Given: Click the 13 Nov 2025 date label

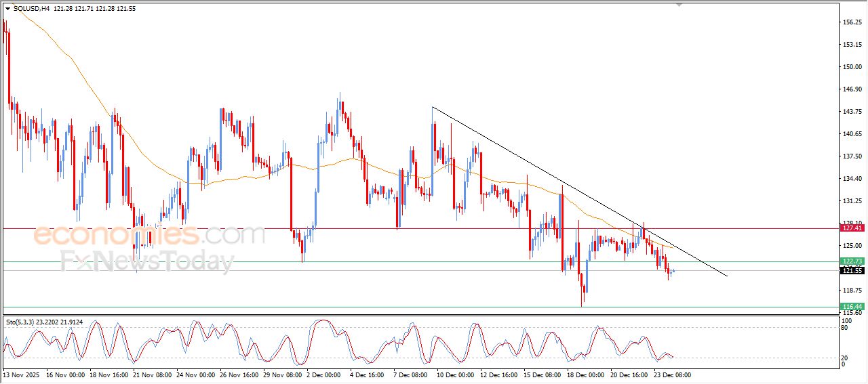Looking at the screenshot, I should 20,375.
